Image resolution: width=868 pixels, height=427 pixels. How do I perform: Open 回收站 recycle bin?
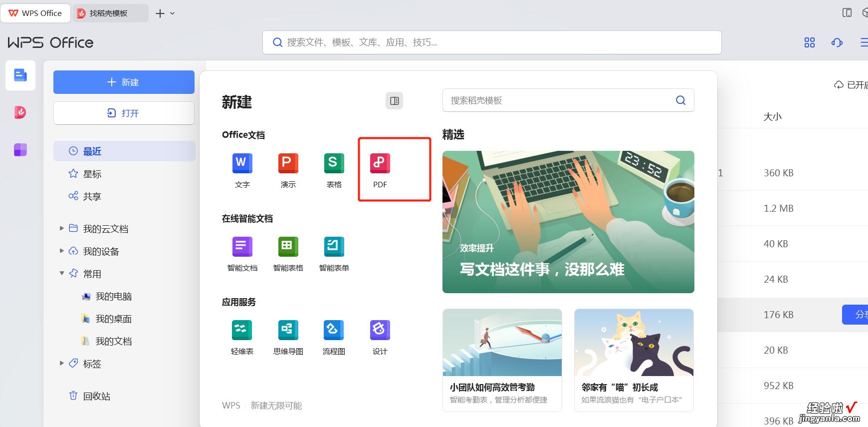[x=90, y=396]
